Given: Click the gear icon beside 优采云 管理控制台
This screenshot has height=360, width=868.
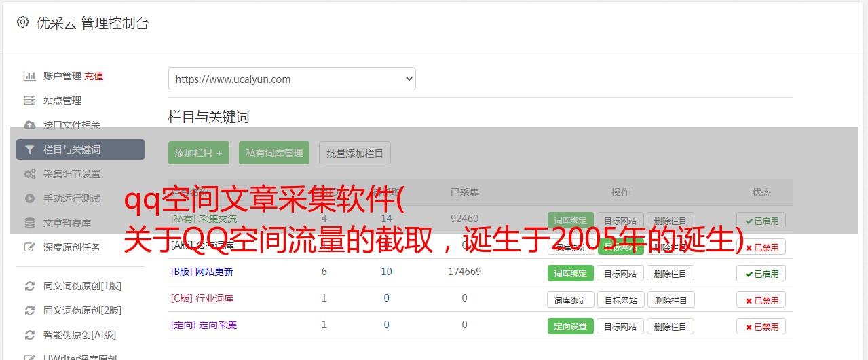Looking at the screenshot, I should tap(22, 22).
